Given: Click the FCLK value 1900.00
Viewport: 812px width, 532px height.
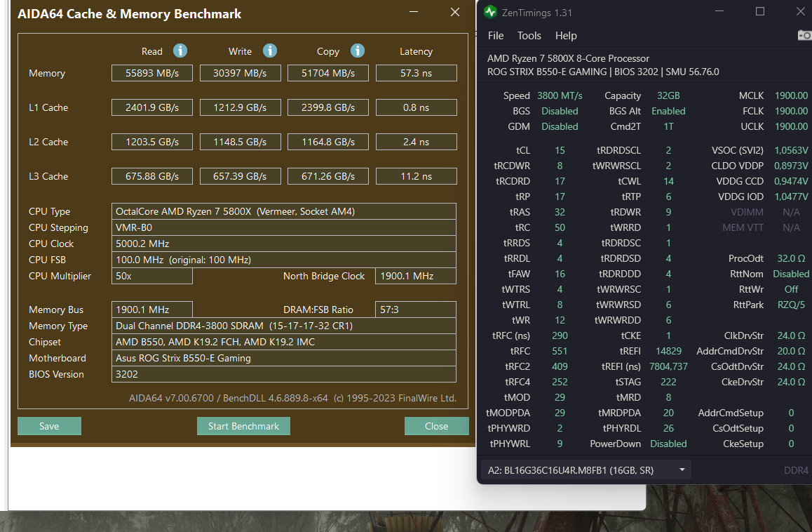Looking at the screenshot, I should pyautogui.click(x=791, y=111).
